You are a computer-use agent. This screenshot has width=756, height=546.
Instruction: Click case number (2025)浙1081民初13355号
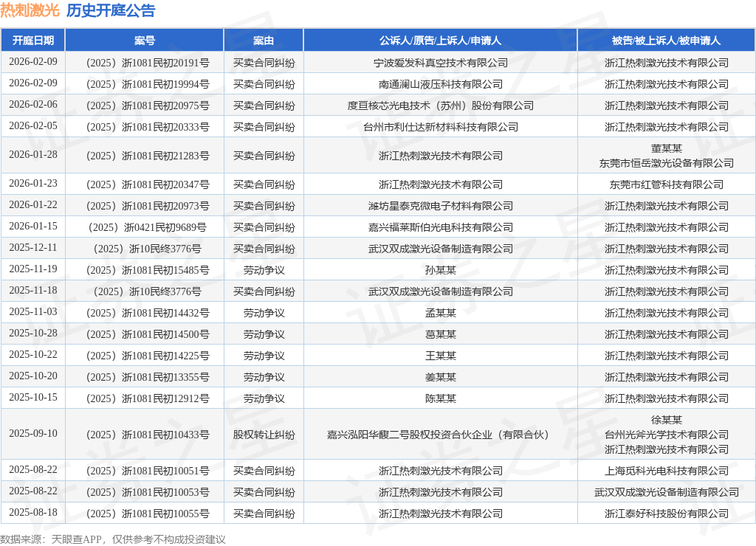click(148, 377)
